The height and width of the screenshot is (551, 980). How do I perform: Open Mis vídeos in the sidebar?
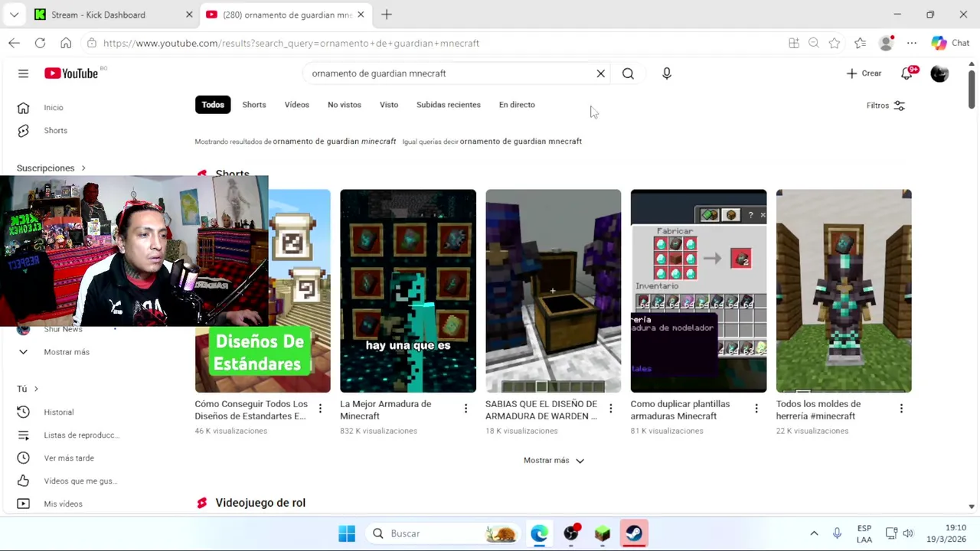(63, 504)
